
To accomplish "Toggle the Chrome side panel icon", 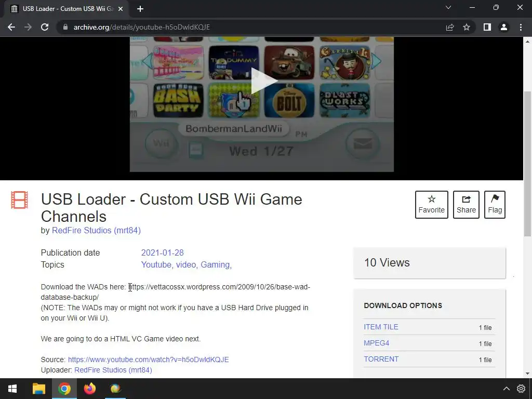I will coord(487,27).
